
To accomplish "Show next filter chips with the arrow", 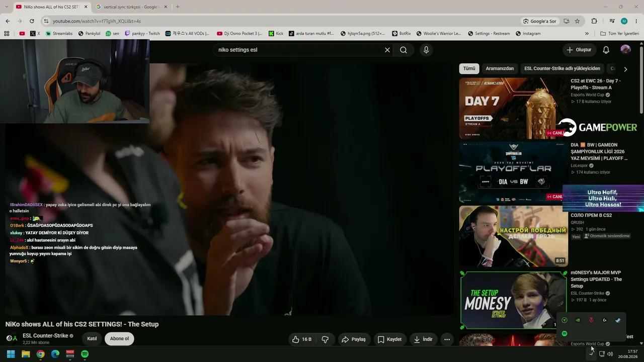I will (625, 69).
